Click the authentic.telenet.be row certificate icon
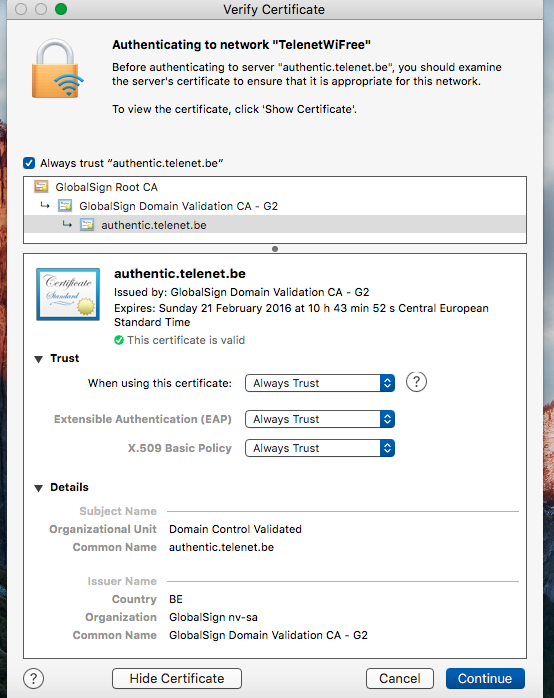This screenshot has height=698, width=554. point(87,225)
